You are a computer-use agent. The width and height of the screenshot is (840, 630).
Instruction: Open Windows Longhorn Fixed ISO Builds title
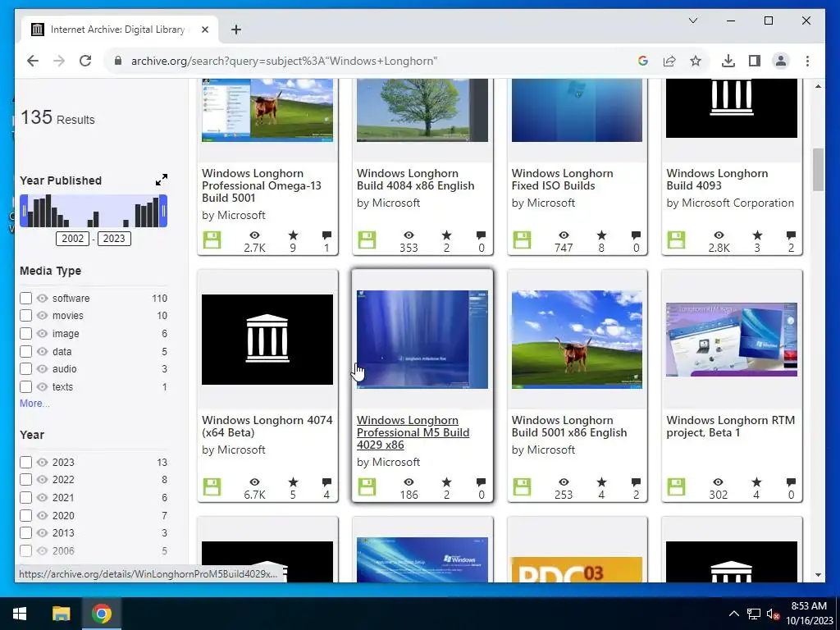[563, 180]
